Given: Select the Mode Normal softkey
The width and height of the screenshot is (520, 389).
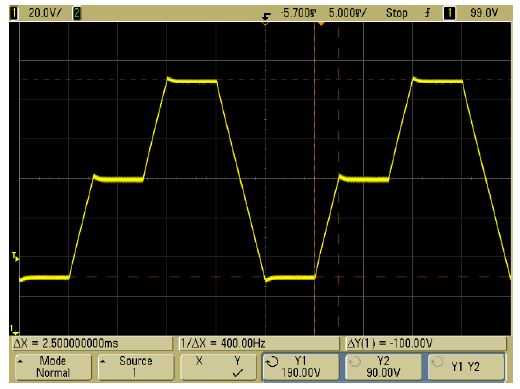Looking at the screenshot, I should coord(53,367).
